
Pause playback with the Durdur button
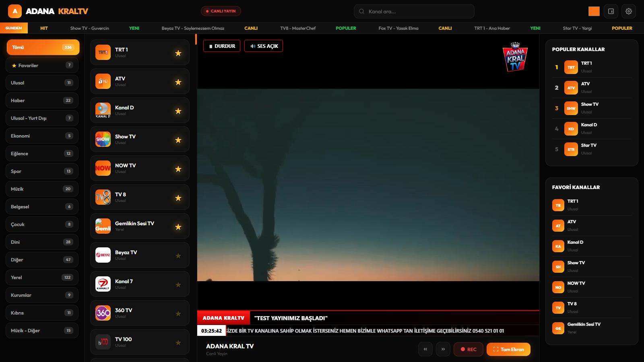click(x=222, y=46)
